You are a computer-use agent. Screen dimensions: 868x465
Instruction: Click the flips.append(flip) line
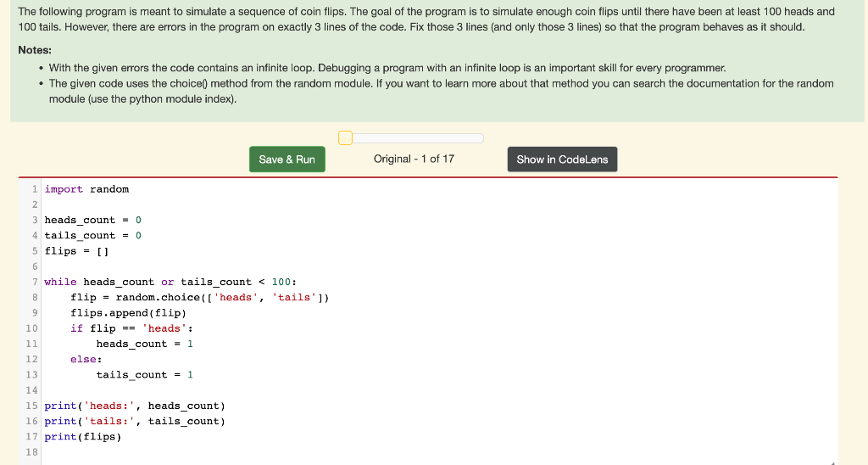129,313
